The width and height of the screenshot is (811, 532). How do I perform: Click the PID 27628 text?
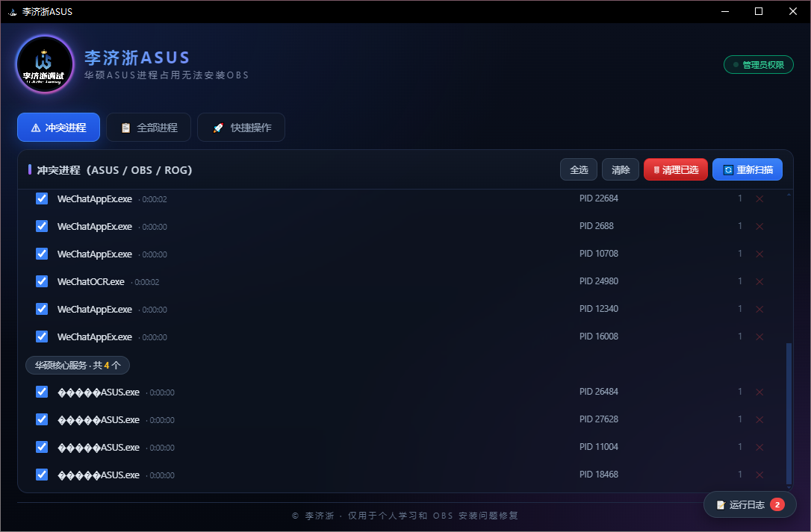[599, 419]
